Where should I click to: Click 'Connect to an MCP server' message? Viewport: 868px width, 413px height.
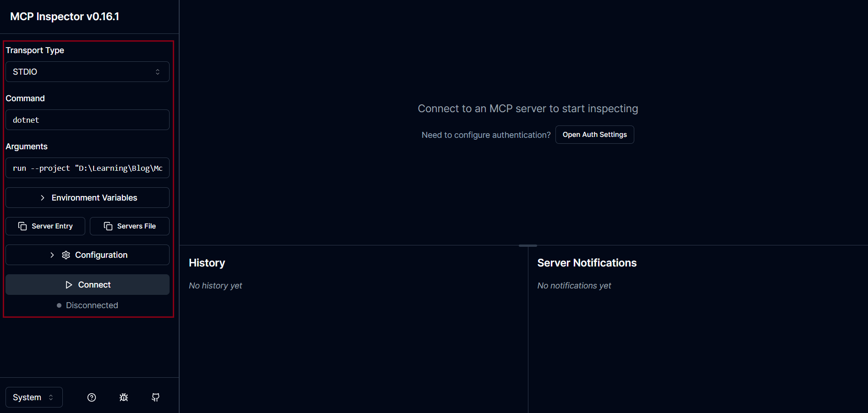pos(528,109)
